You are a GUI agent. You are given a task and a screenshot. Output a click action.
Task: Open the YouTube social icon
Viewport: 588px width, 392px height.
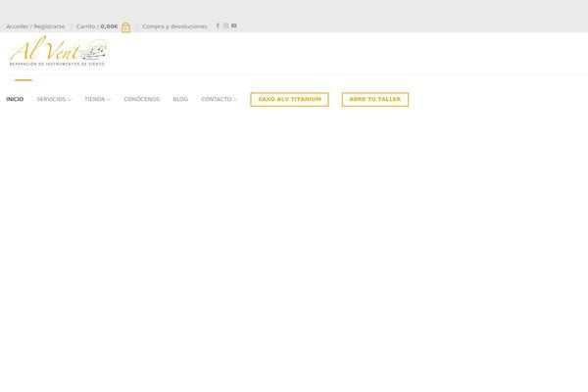(x=233, y=25)
